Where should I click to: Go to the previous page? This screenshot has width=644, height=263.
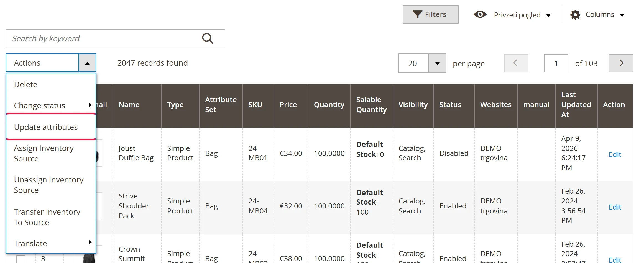pos(516,63)
